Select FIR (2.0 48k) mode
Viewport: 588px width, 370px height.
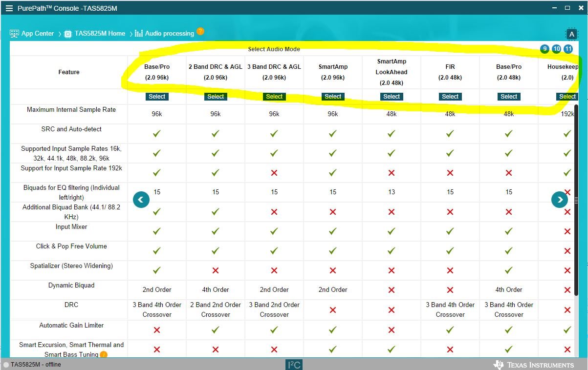click(450, 97)
